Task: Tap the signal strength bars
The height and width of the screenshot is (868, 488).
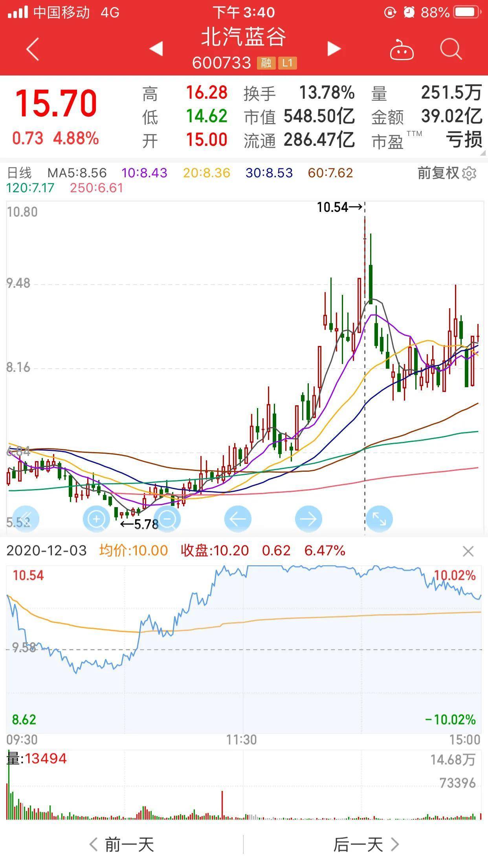Action: tap(18, 13)
